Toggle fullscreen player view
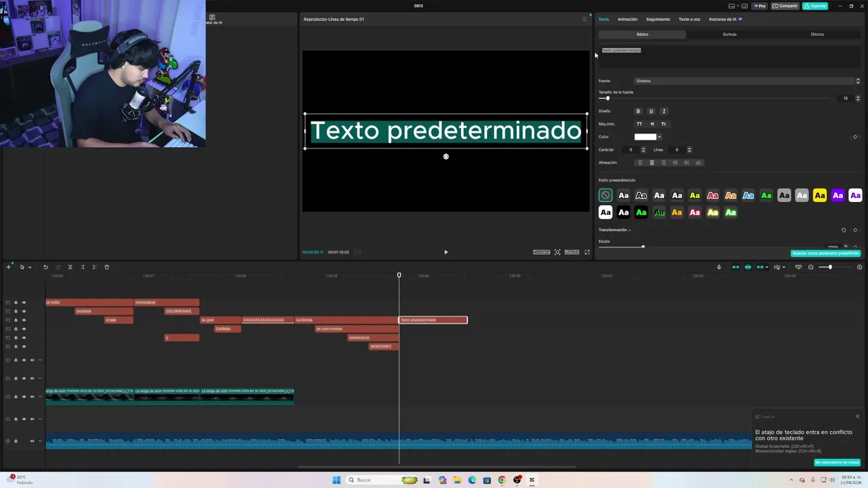 [x=587, y=252]
